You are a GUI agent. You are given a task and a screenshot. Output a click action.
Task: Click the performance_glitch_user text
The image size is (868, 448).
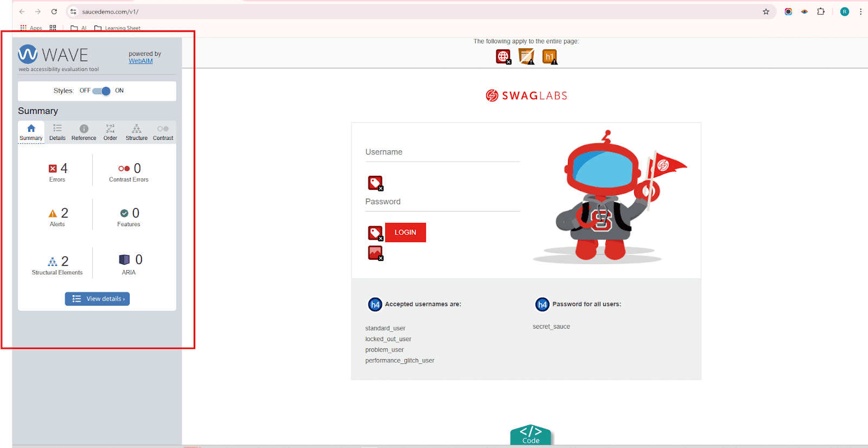(x=400, y=361)
